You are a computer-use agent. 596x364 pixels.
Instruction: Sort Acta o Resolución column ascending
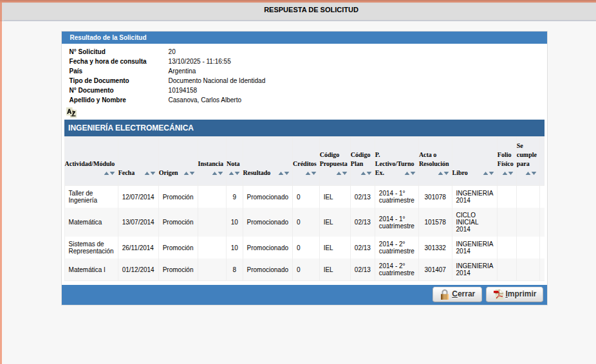coord(441,173)
